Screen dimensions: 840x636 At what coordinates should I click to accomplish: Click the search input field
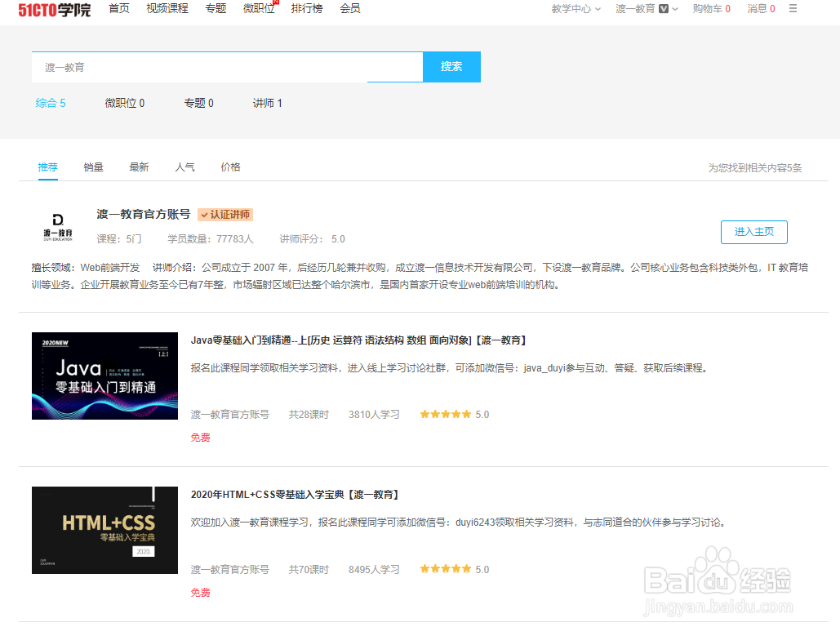pyautogui.click(x=227, y=67)
